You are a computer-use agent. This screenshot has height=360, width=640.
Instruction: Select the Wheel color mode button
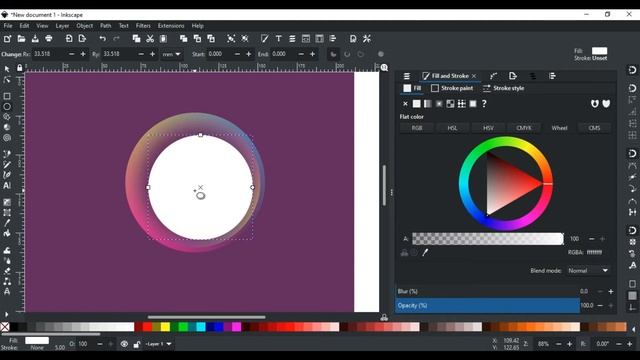pos(559,128)
